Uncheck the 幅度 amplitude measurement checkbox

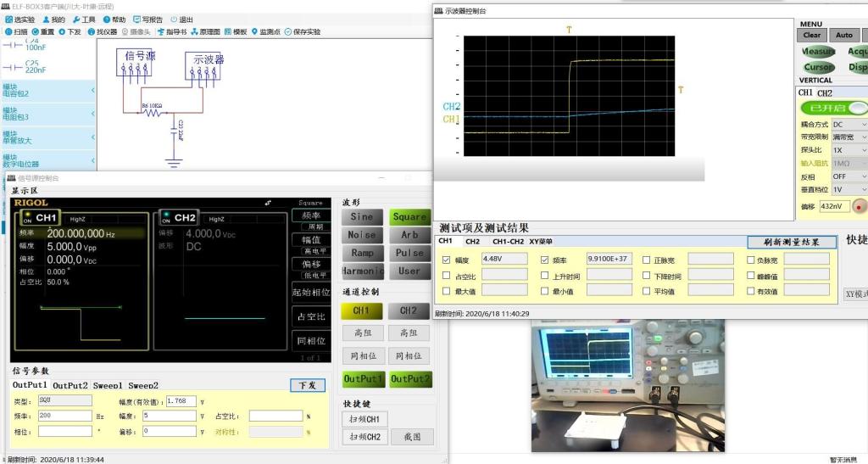pyautogui.click(x=447, y=260)
